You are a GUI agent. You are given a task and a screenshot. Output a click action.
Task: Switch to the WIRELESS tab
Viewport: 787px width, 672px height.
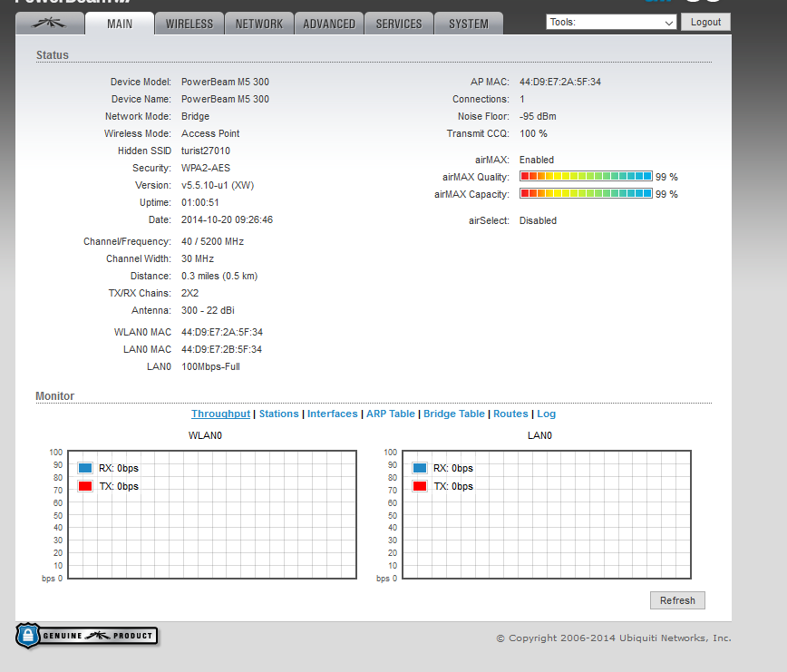(189, 24)
